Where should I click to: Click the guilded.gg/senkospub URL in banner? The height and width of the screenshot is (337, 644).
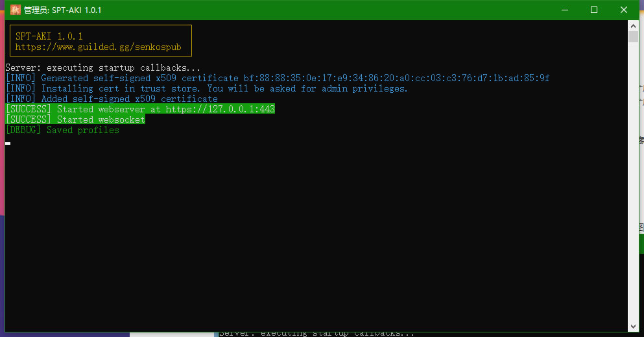tap(98, 47)
